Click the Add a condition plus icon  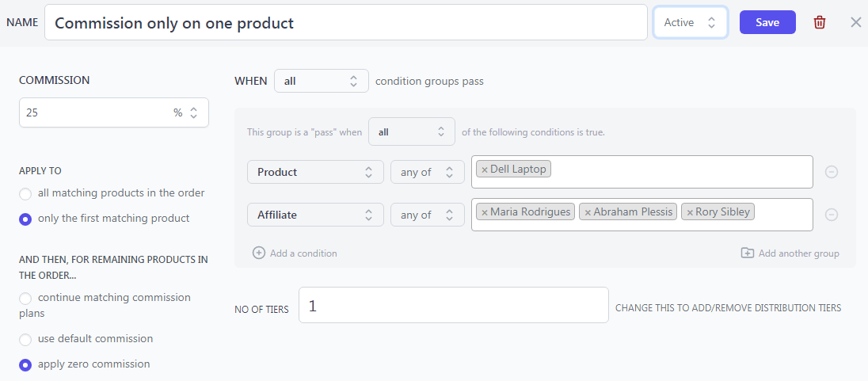pyautogui.click(x=258, y=253)
